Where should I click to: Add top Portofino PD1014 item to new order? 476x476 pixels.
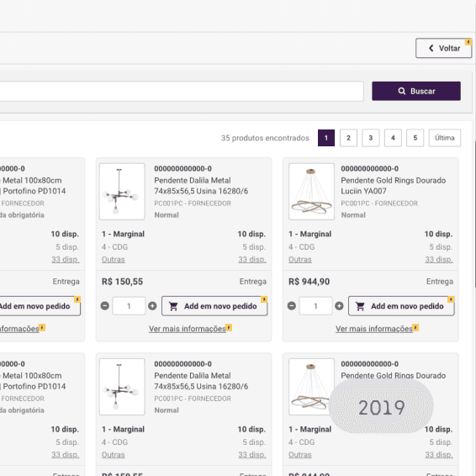40,306
